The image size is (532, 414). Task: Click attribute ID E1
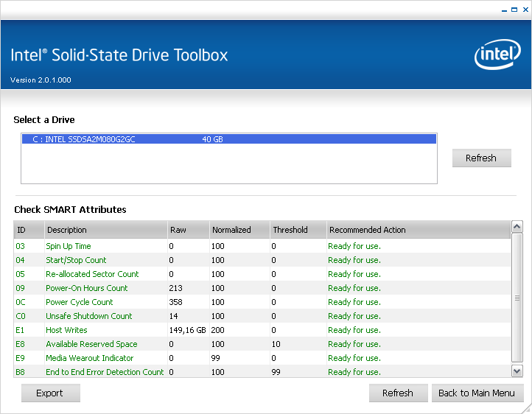(20, 330)
